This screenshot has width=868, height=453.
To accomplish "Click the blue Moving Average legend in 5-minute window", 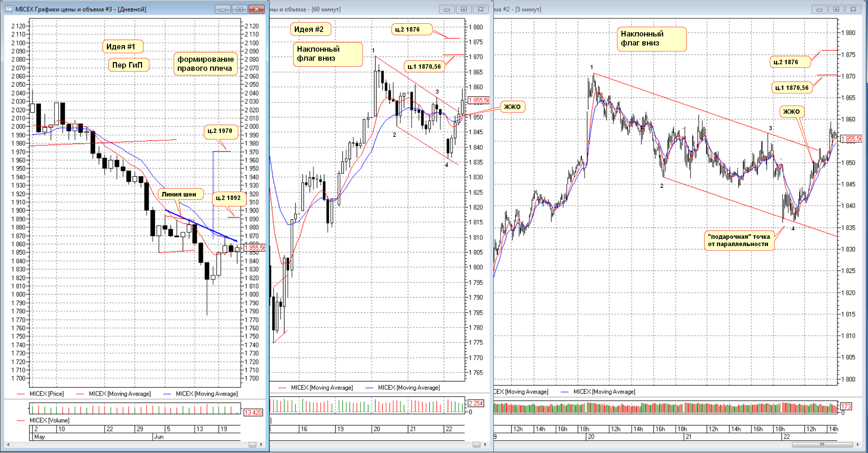I will [x=598, y=392].
